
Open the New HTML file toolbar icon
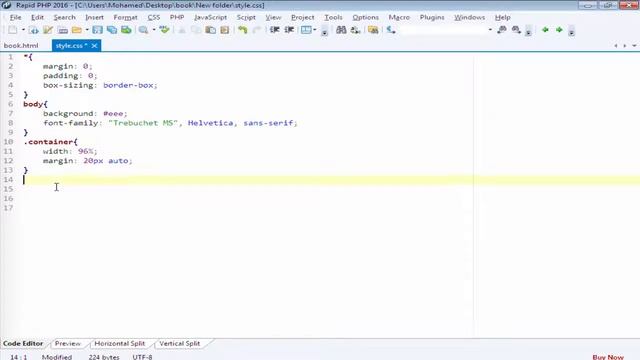tap(33, 30)
